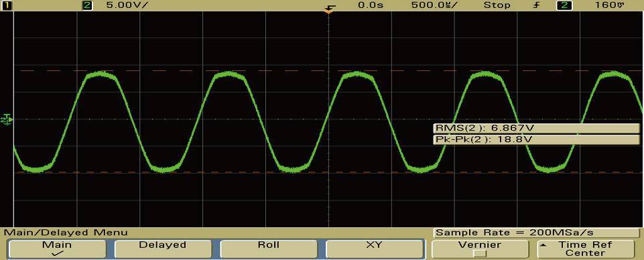Click the channel 2 ground level marker
Image resolution: width=644 pixels, height=260 pixels.
pos(7,119)
